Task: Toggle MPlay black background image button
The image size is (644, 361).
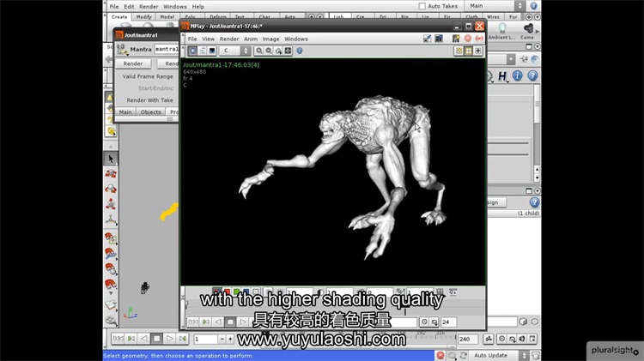Action: tap(212, 51)
